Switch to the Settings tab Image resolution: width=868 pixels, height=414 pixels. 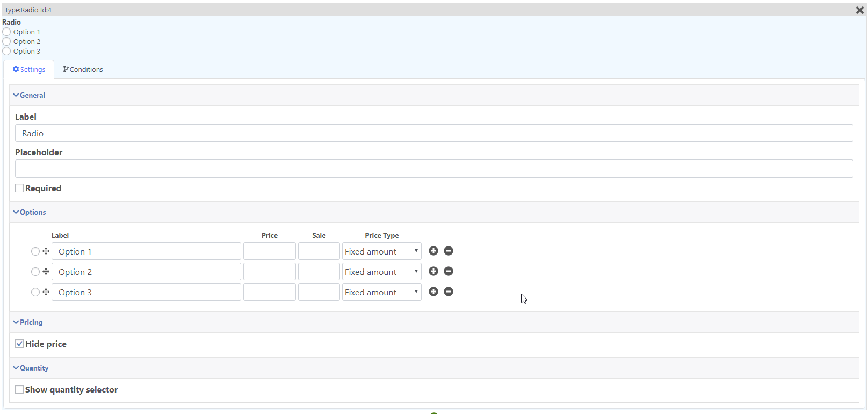click(29, 69)
